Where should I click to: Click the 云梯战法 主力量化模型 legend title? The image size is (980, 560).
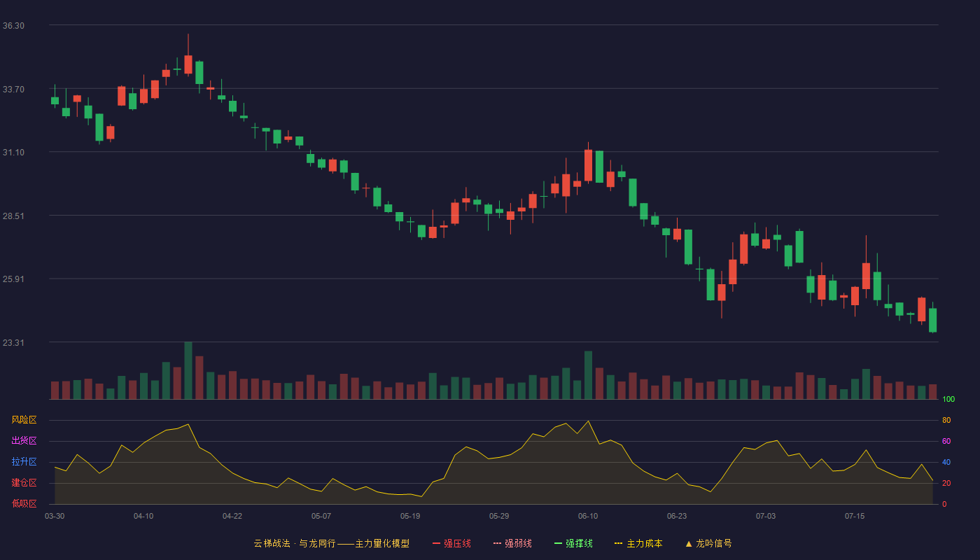(331, 543)
